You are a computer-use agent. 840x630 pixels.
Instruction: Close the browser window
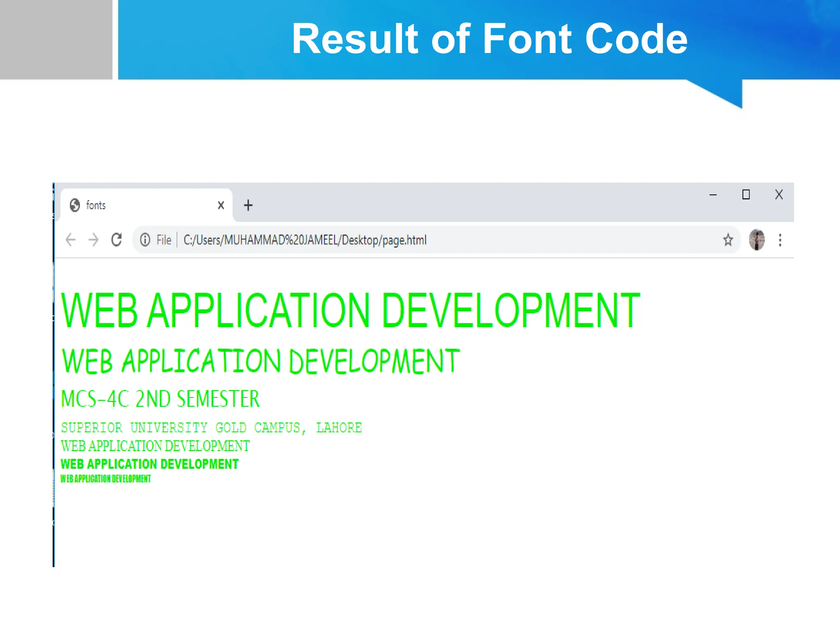pos(778,195)
